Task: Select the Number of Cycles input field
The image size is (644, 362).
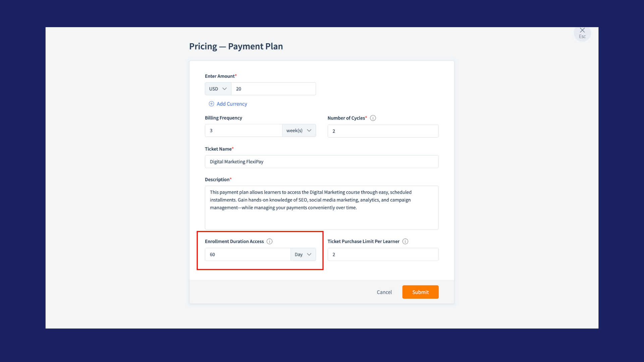Action: point(383,131)
